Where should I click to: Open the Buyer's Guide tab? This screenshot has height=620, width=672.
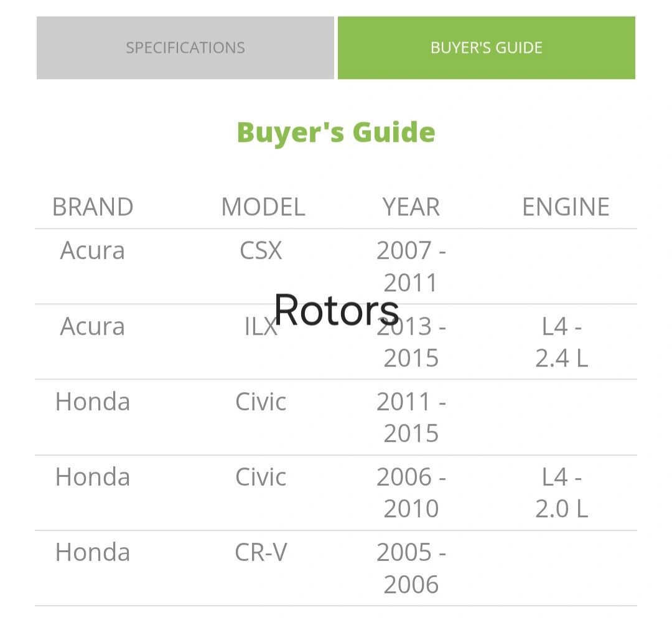click(x=487, y=47)
